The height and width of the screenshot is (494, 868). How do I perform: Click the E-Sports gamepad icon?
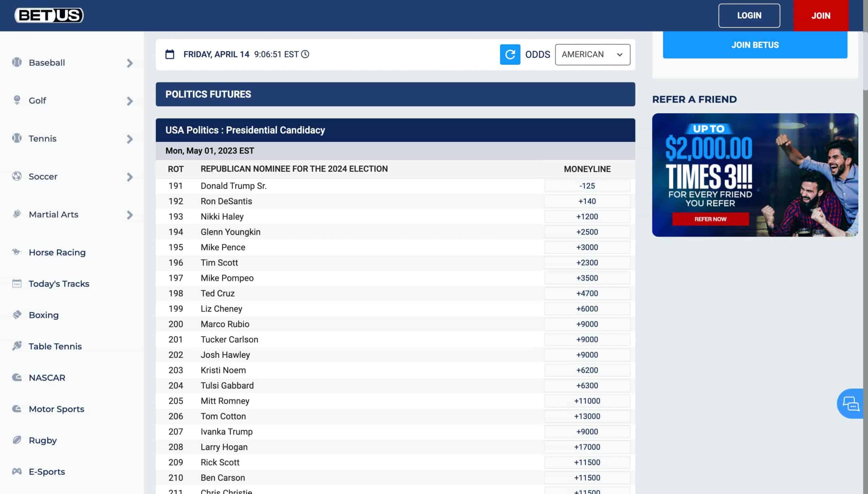17,471
